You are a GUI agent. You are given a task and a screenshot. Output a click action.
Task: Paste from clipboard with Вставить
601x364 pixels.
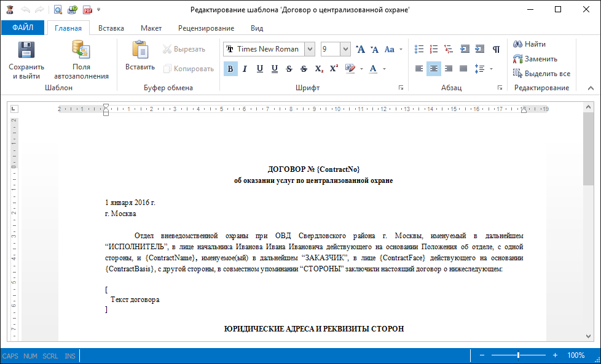[x=140, y=56]
